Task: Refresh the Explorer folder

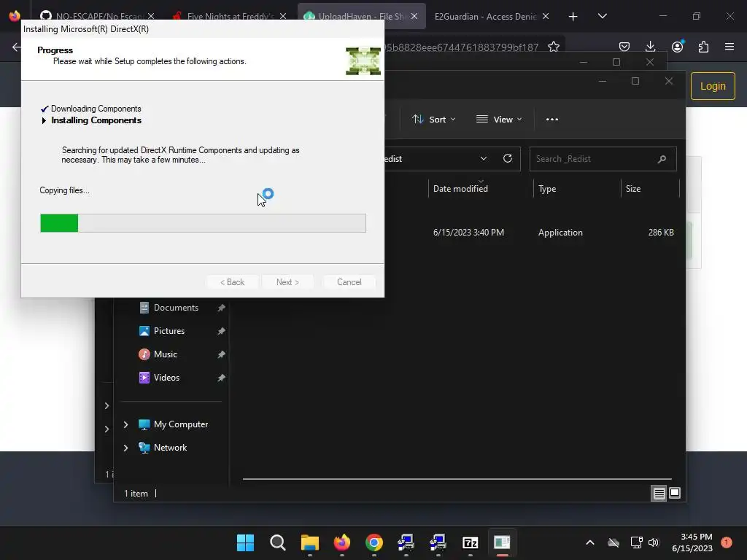Action: click(508, 158)
